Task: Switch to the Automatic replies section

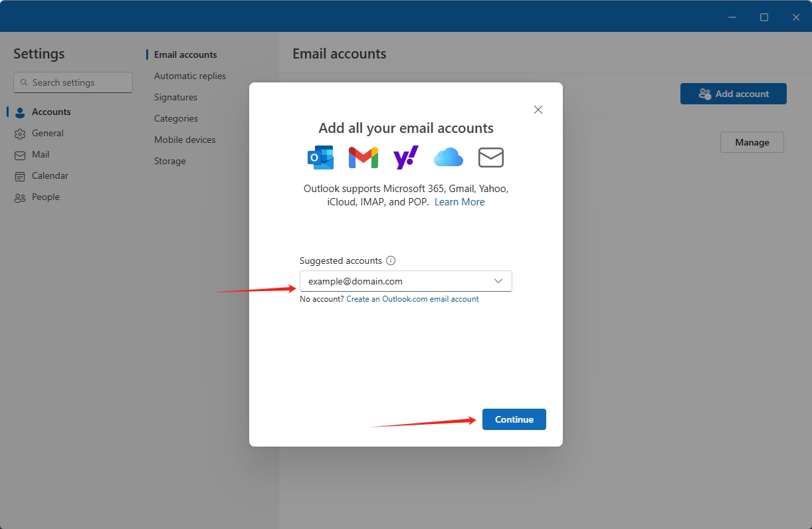Action: (190, 76)
